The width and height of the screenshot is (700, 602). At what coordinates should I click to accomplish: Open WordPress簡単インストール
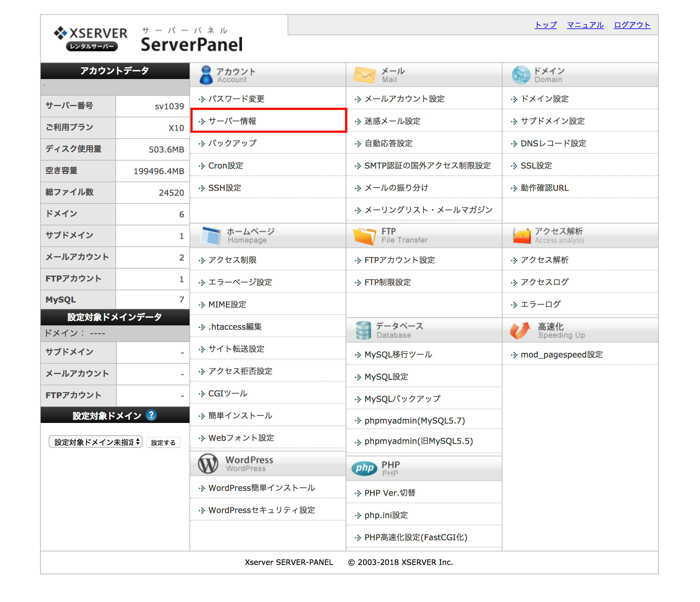(261, 488)
